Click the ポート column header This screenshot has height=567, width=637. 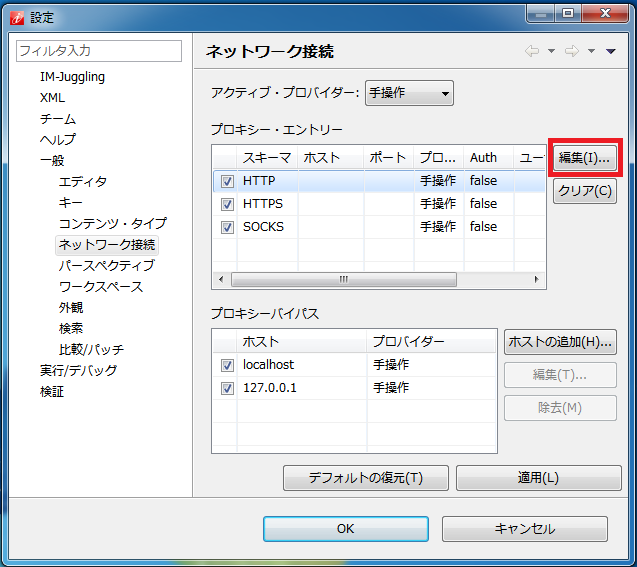[x=389, y=158]
